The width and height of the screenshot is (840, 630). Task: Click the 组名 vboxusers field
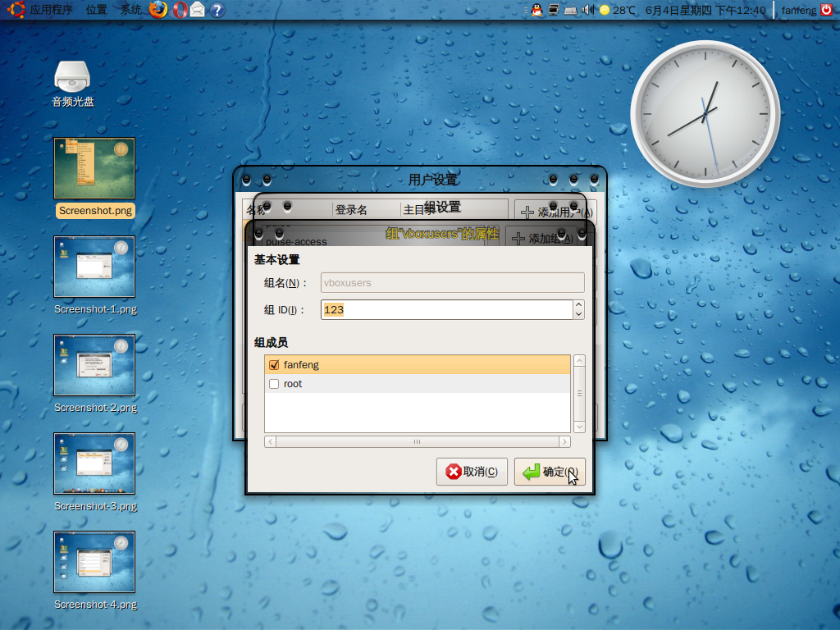point(452,283)
